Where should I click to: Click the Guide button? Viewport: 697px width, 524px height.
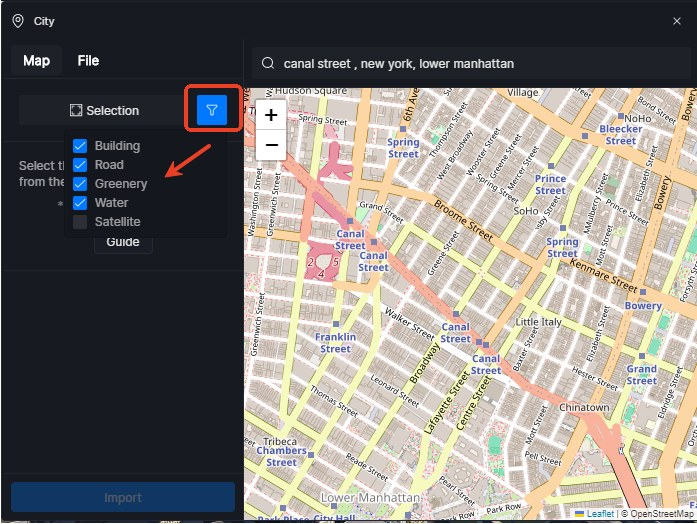123,242
